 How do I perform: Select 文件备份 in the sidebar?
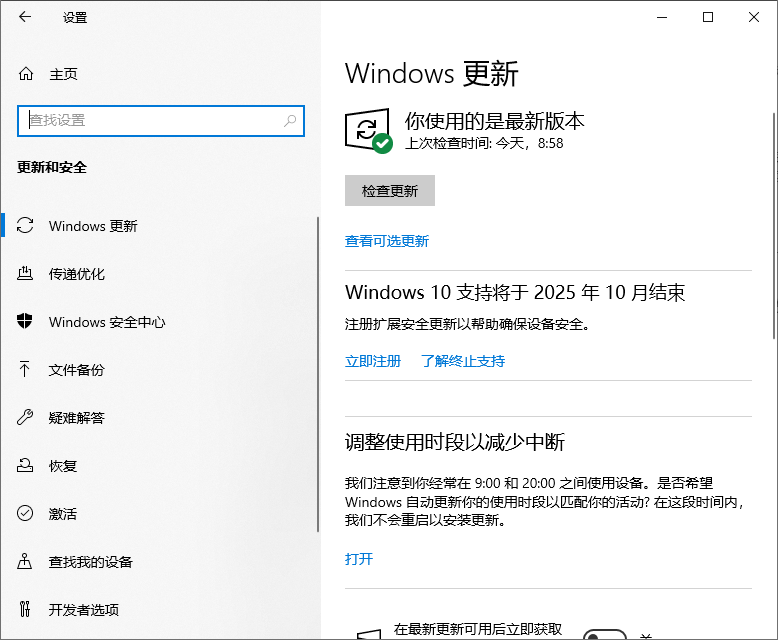pyautogui.click(x=76, y=370)
